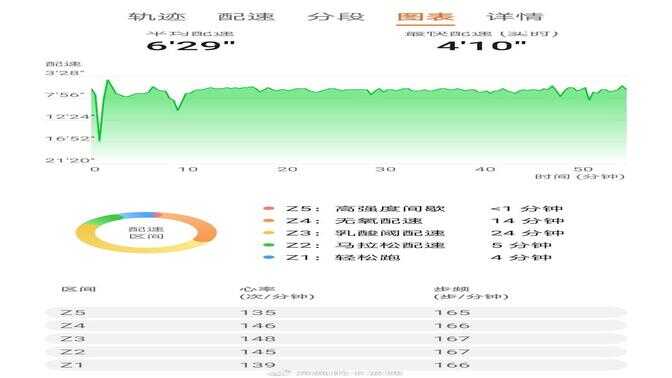Click the Z5 row label in the table
This screenshot has height=378, width=672.
pos(72,312)
